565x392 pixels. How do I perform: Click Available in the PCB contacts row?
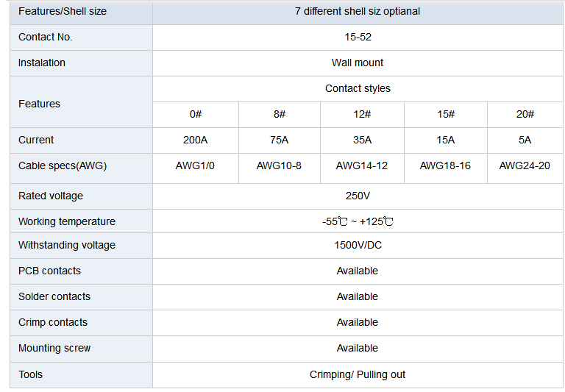click(x=358, y=271)
